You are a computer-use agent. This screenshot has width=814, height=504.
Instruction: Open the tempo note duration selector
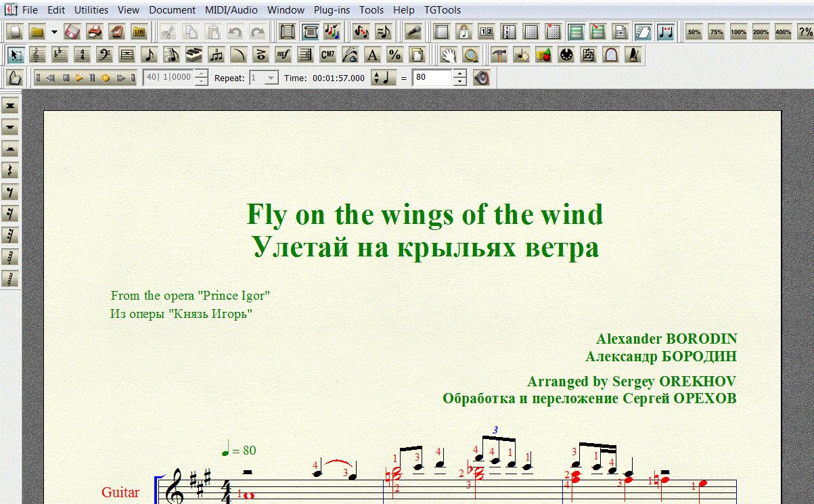click(x=383, y=78)
